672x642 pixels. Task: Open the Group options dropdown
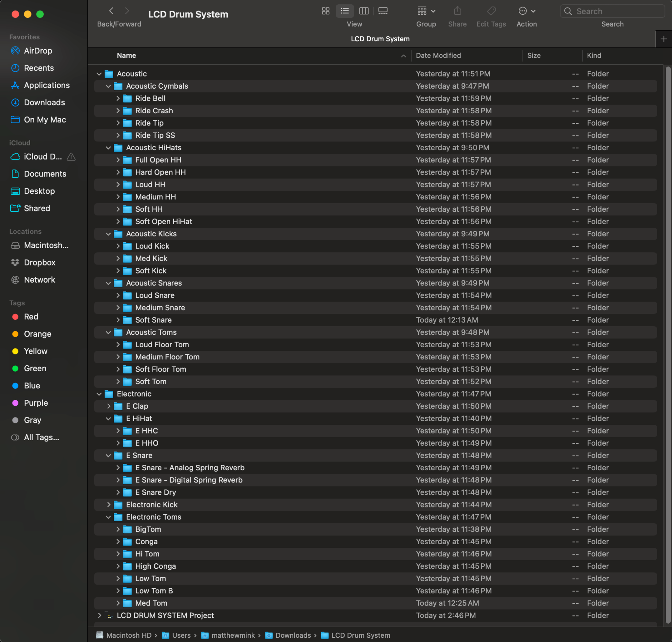click(x=426, y=11)
